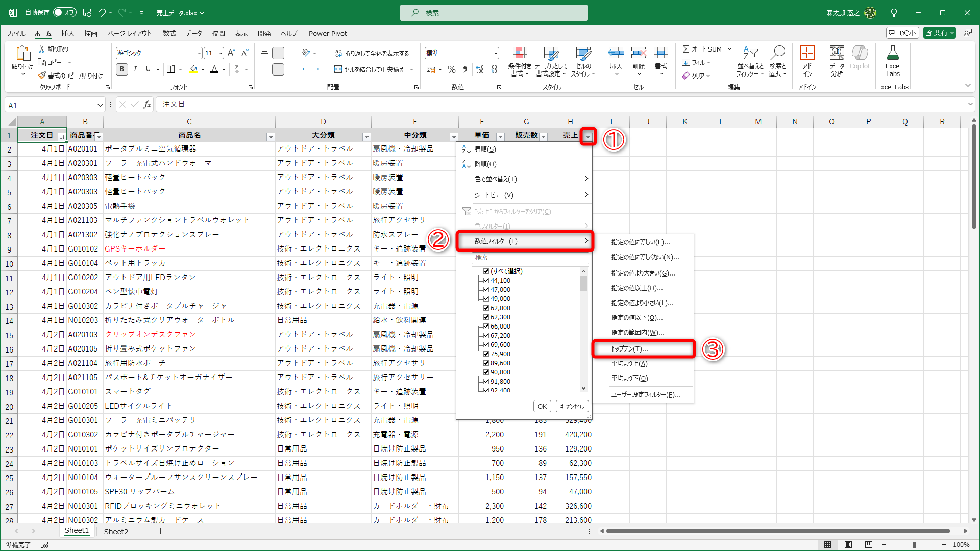Open 条件付き書式 (Conditional Formatting)
Viewport: 980px width, 551px height.
pyautogui.click(x=520, y=61)
